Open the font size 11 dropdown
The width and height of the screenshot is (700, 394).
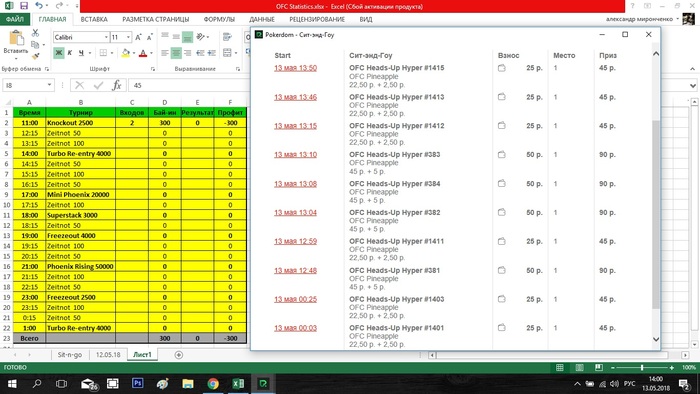point(129,37)
